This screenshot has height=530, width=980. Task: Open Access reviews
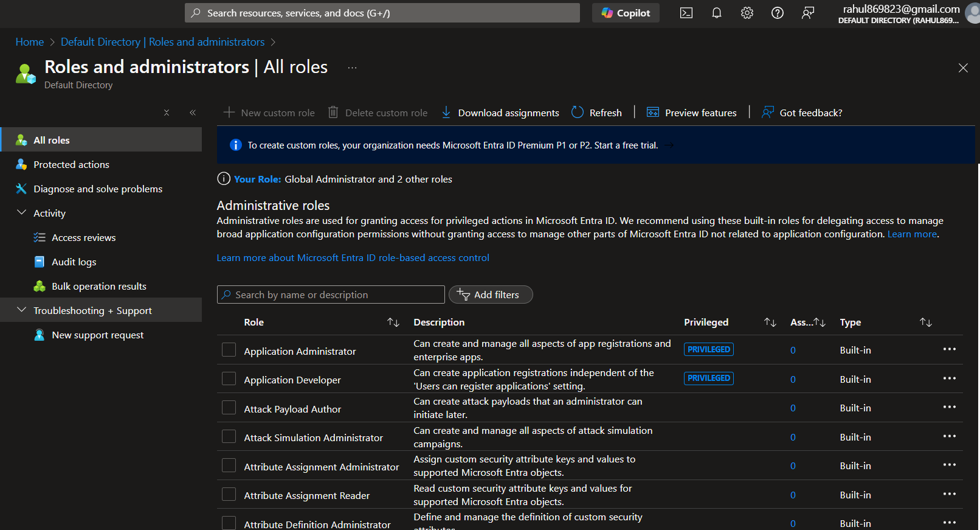(83, 237)
